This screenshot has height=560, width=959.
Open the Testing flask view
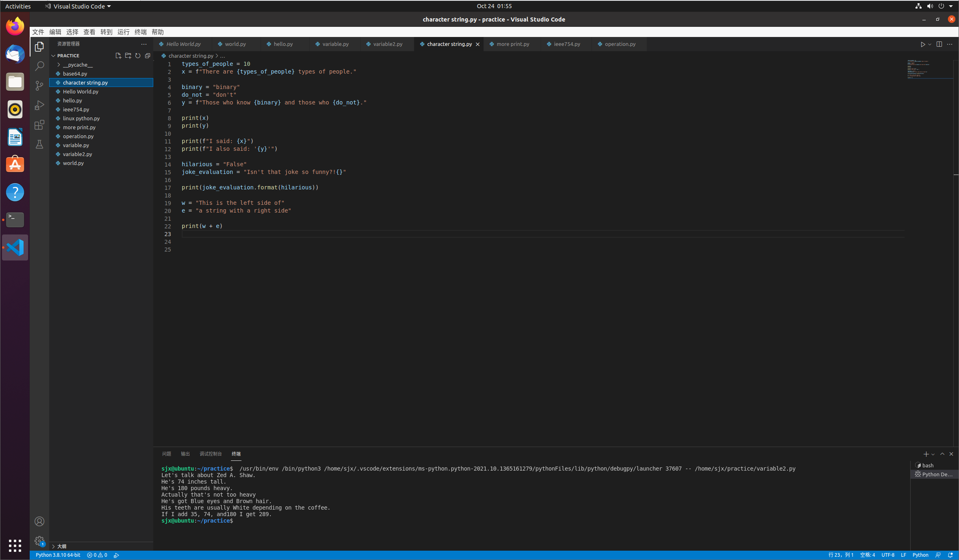(39, 144)
